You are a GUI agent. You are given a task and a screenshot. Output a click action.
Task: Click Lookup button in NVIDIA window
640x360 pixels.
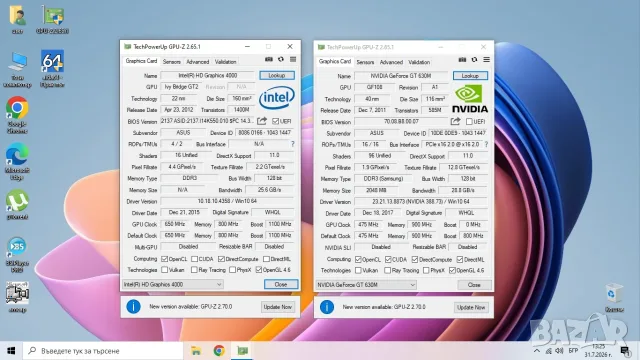pyautogui.click(x=470, y=76)
